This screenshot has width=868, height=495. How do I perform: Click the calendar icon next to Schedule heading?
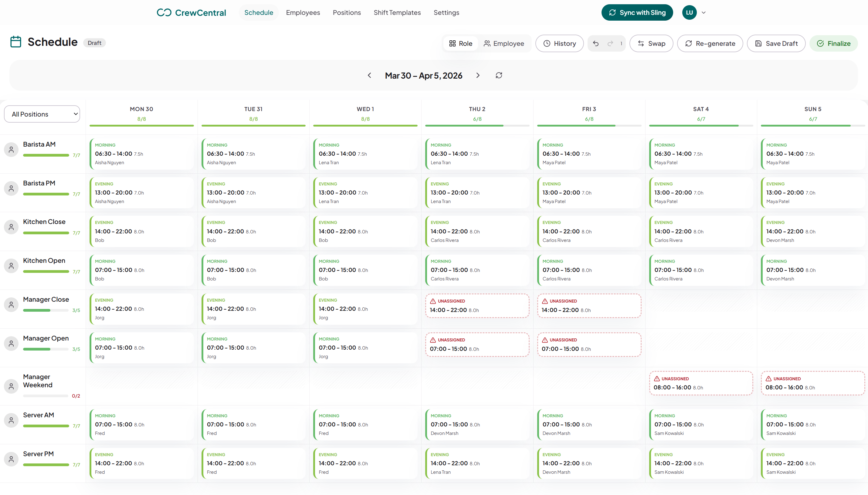(16, 42)
